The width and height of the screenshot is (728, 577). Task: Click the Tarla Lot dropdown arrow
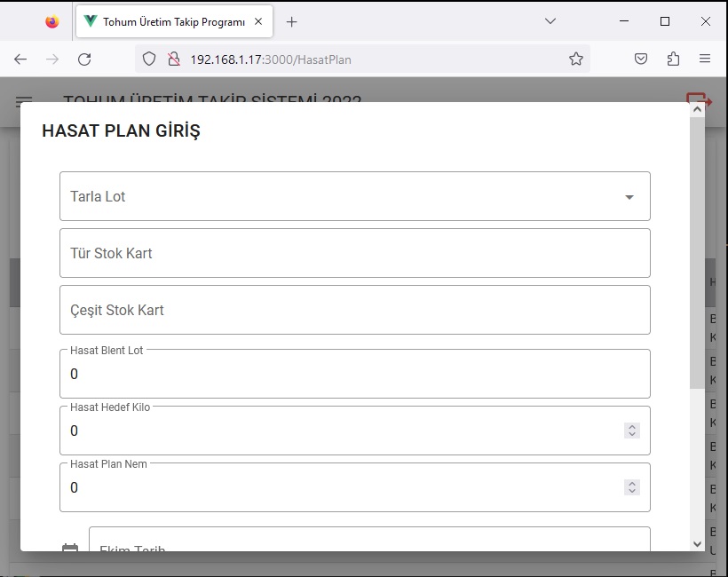tap(629, 197)
